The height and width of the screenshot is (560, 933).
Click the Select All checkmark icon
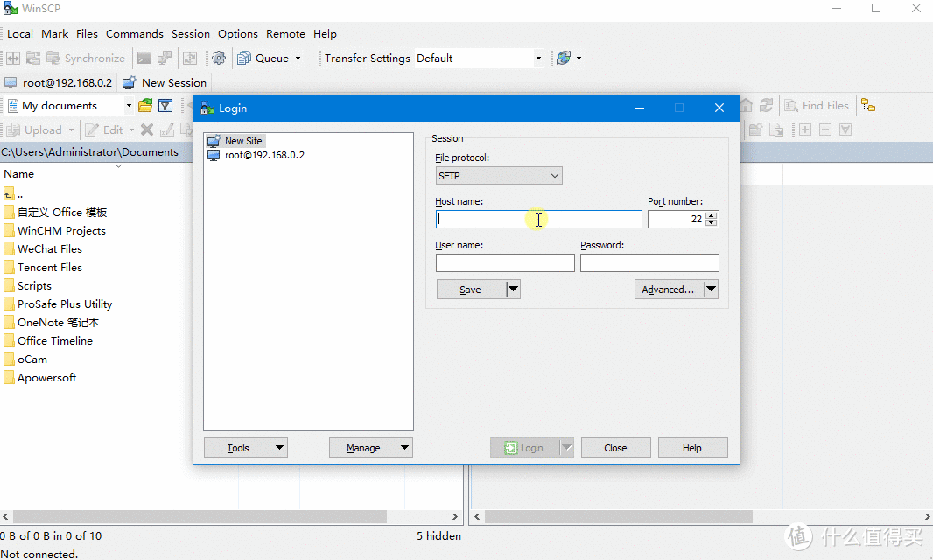point(845,129)
